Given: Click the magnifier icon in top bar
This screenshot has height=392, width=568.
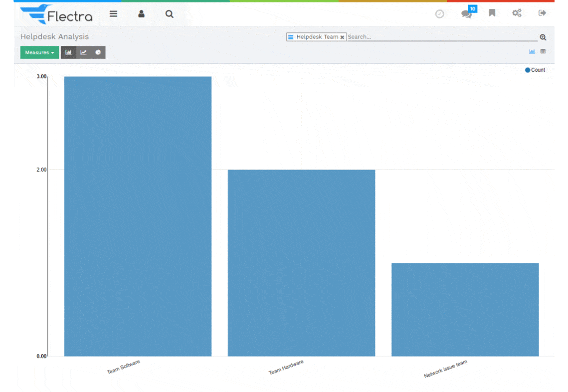Looking at the screenshot, I should click(x=170, y=14).
